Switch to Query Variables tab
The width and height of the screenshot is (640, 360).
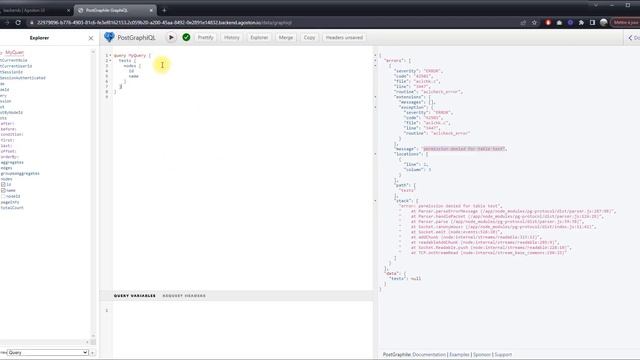[x=135, y=296]
